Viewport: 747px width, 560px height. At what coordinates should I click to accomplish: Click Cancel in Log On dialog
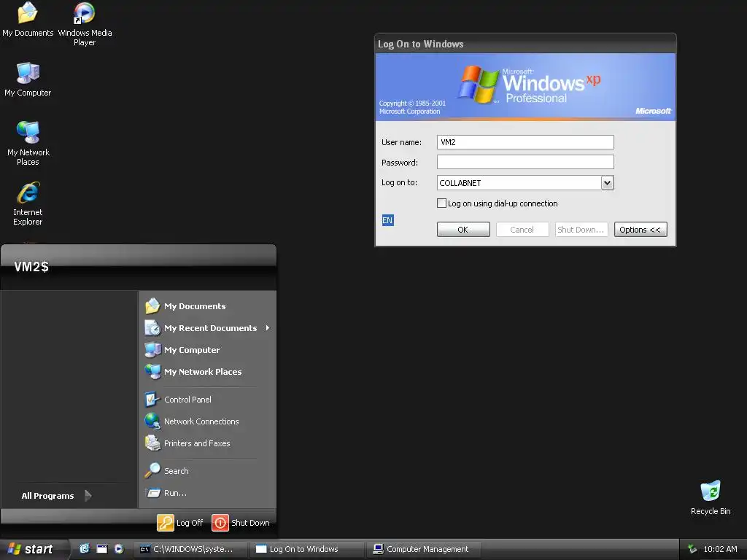pyautogui.click(x=522, y=230)
